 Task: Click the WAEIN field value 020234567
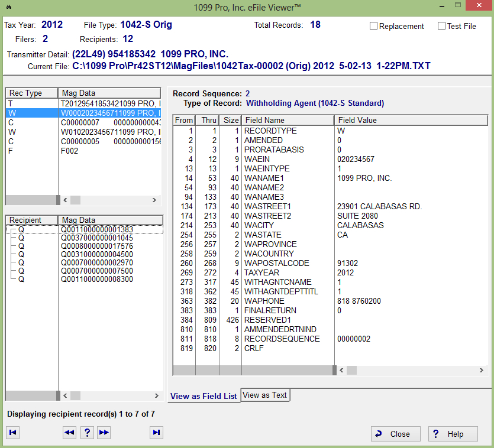tap(356, 159)
